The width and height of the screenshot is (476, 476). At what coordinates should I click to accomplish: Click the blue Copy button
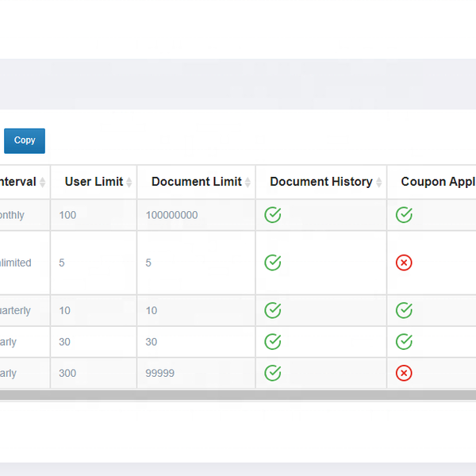25,140
